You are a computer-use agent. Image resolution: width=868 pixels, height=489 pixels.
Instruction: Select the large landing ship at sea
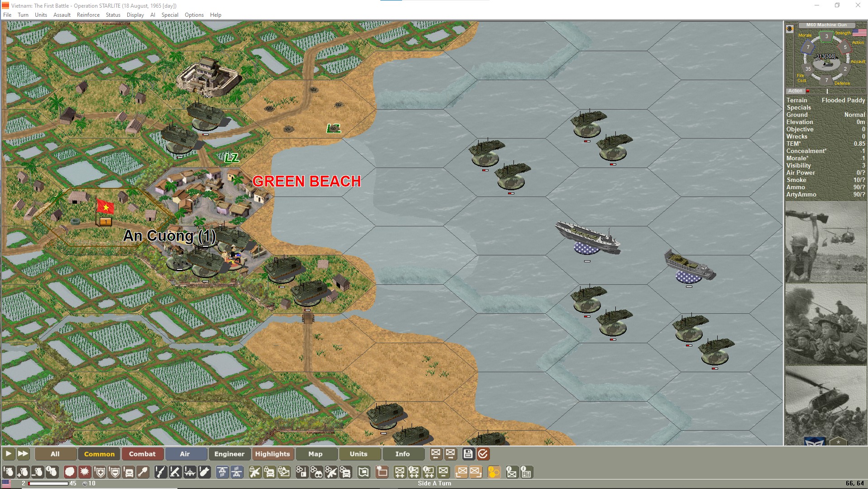click(x=588, y=238)
